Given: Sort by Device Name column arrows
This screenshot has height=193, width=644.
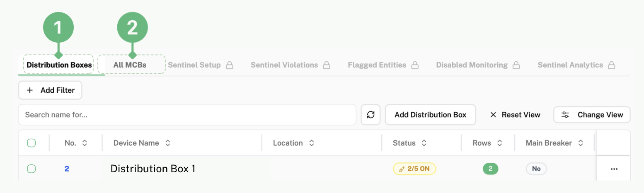Looking at the screenshot, I should [168, 143].
